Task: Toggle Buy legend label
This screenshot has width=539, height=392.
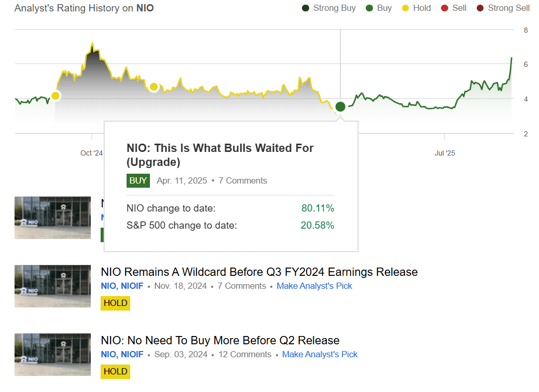Action: [x=384, y=8]
